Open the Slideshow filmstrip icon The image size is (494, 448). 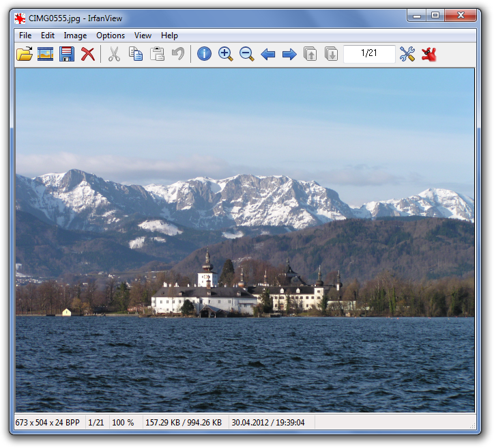click(46, 54)
